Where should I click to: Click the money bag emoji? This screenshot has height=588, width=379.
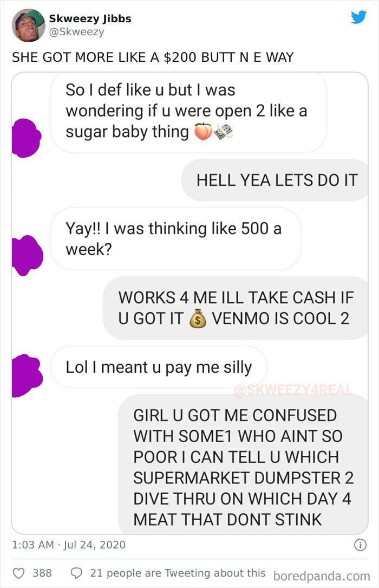198,319
